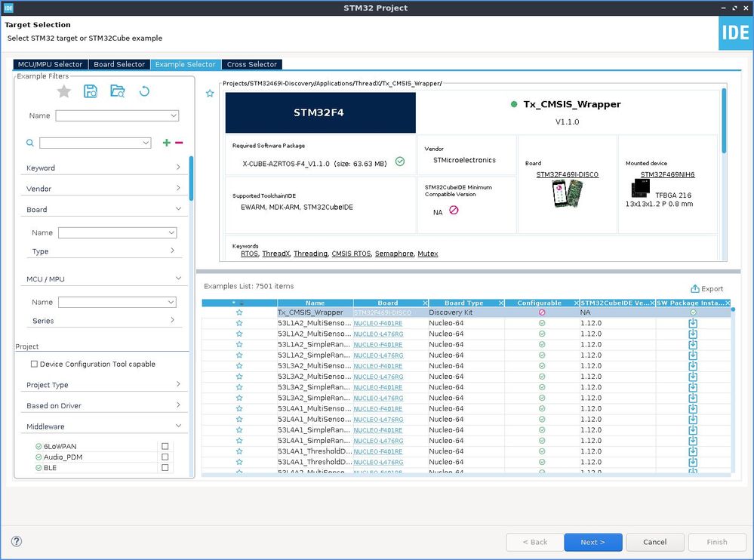
Task: Check the BLE middleware checkbox
Action: click(165, 468)
